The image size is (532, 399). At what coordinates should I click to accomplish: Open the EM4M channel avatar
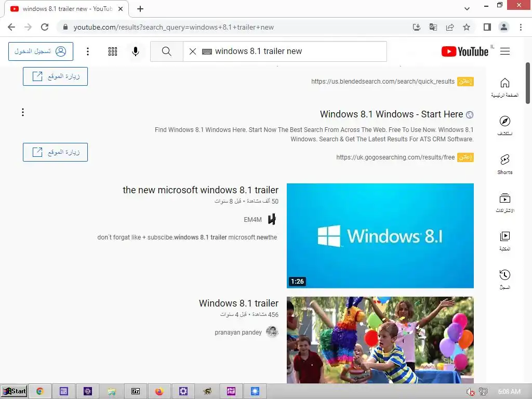pos(272,220)
